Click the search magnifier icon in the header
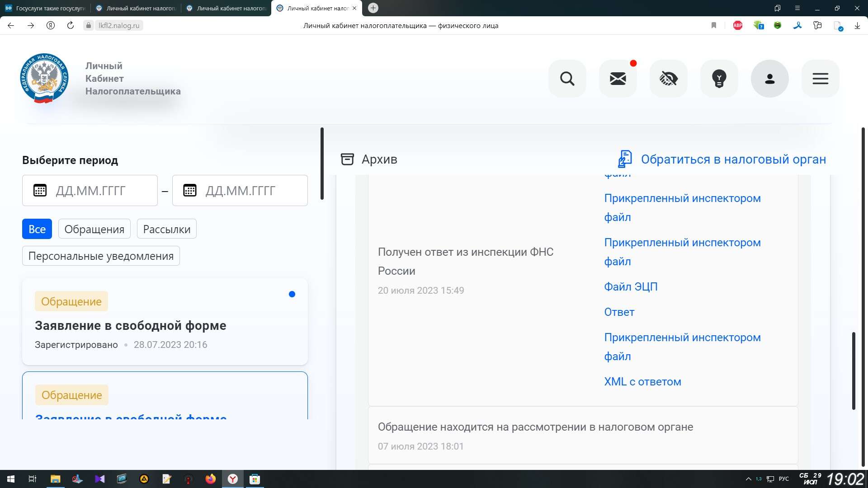The width and height of the screenshot is (868, 488). click(567, 79)
